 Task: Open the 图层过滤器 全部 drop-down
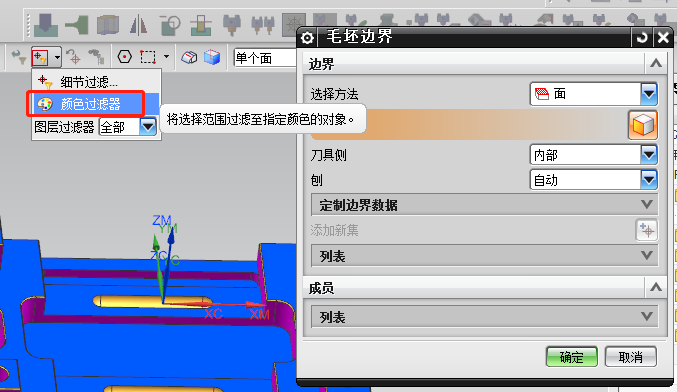(148, 126)
